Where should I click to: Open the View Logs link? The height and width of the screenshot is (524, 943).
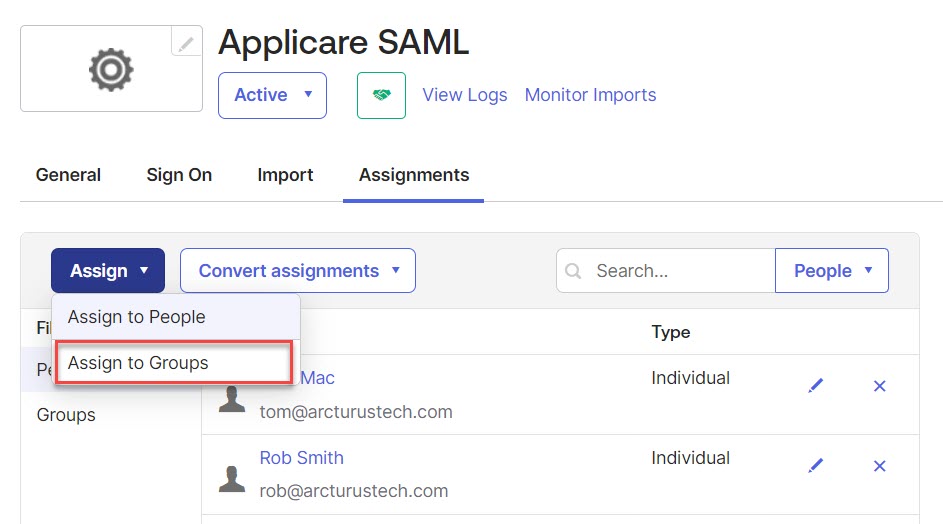(465, 96)
